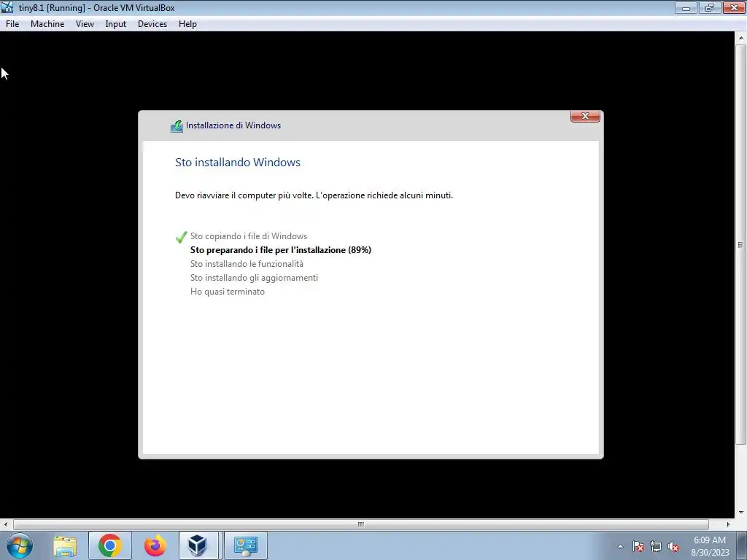Open the View menu
Image resolution: width=747 pixels, height=560 pixels.
(85, 24)
